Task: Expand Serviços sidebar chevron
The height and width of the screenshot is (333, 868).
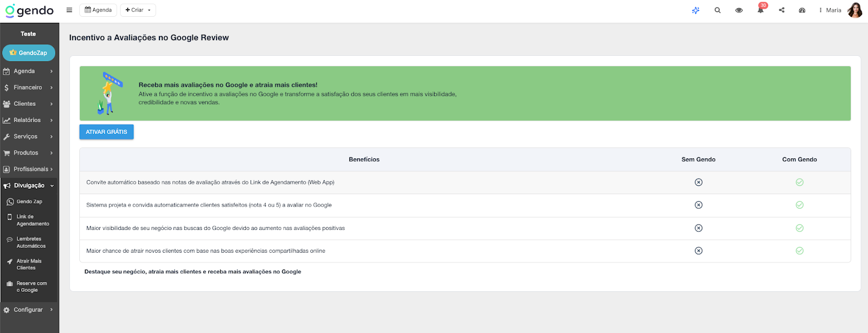Action: point(52,137)
